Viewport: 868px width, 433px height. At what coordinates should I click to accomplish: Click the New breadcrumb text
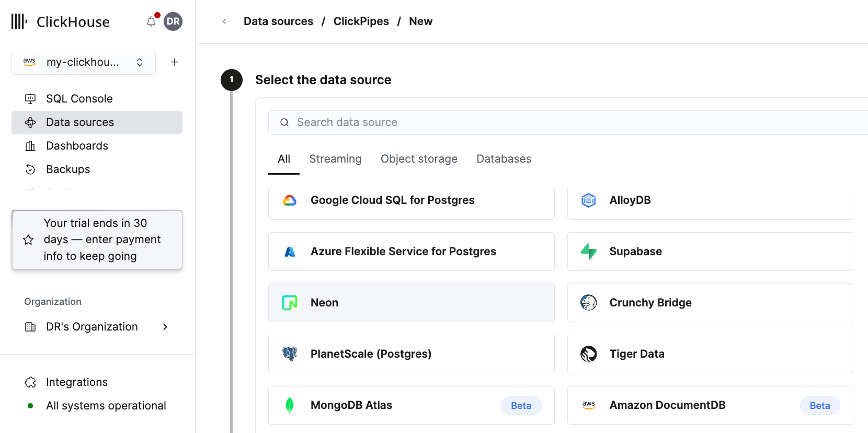click(x=420, y=21)
